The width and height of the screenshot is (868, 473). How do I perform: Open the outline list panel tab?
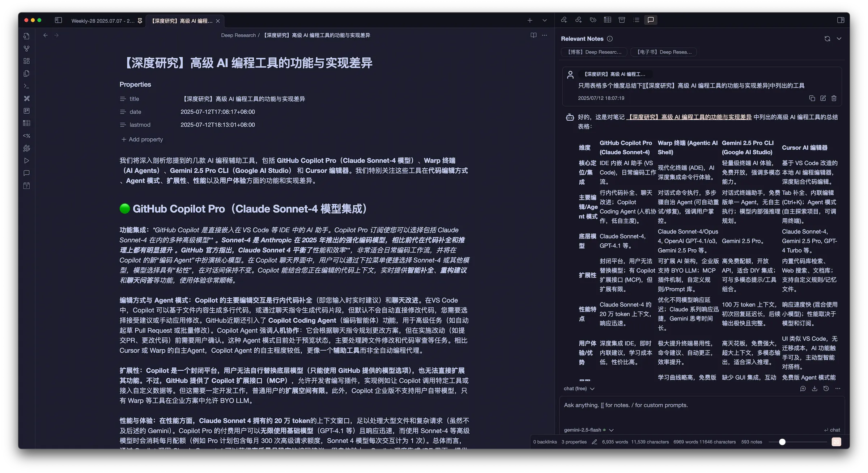click(637, 20)
